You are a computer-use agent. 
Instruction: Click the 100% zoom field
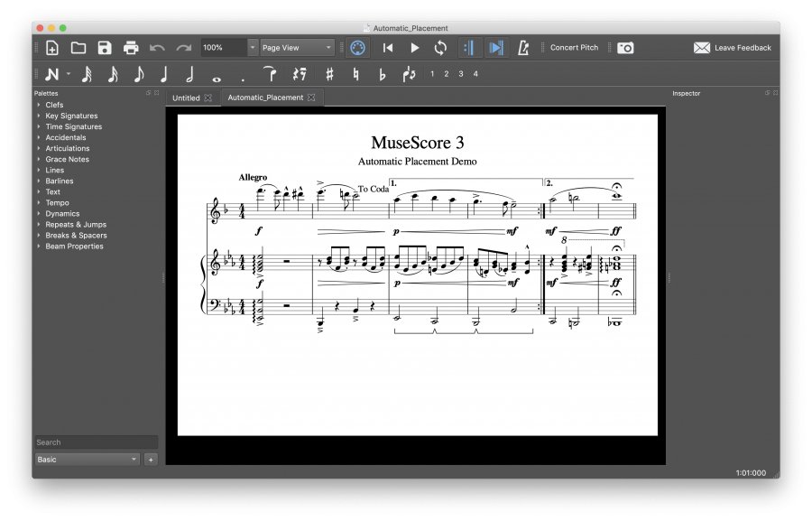(225, 48)
